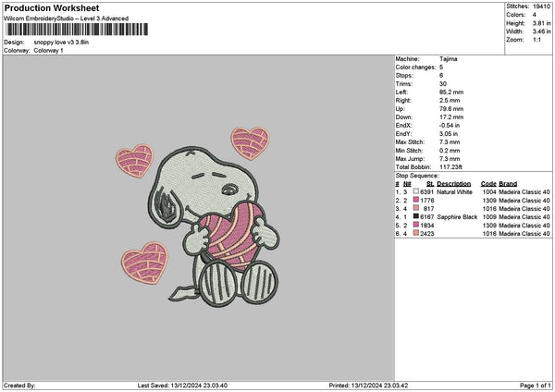Click the "Description" column header

click(x=454, y=184)
